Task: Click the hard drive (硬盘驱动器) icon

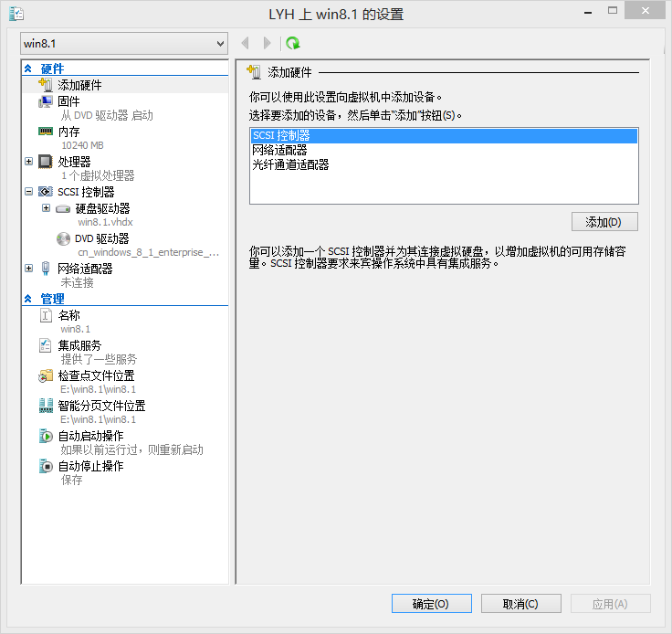Action: click(x=63, y=209)
